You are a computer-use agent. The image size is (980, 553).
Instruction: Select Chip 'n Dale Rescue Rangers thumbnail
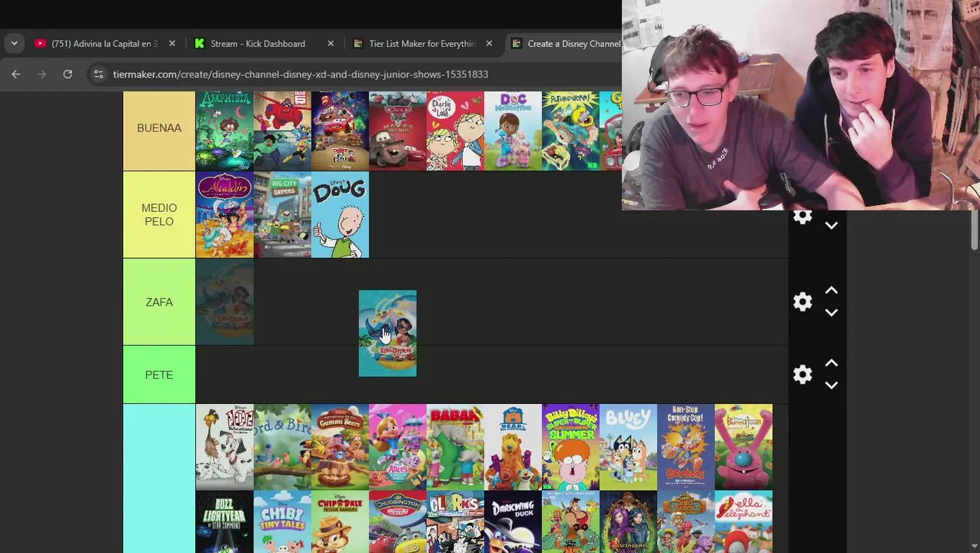[340, 522]
